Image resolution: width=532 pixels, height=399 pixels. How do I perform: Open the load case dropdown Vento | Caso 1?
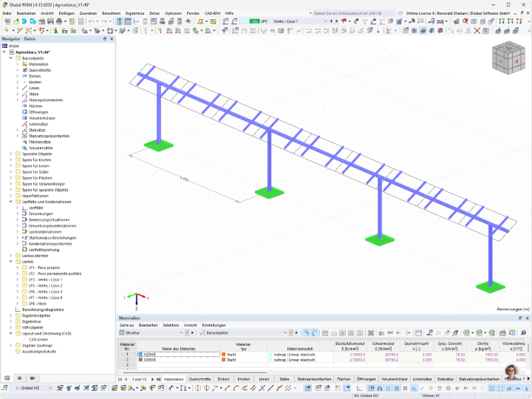pos(325,21)
